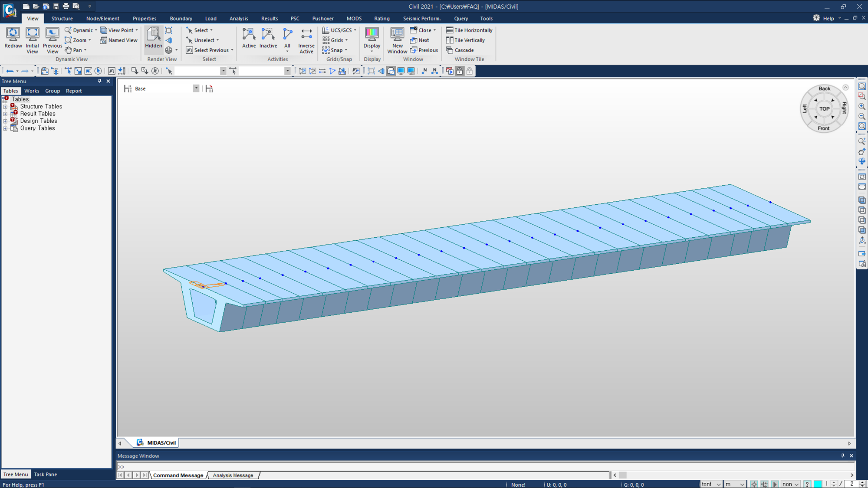Switch to Task Pane tab
868x488 pixels.
click(45, 475)
